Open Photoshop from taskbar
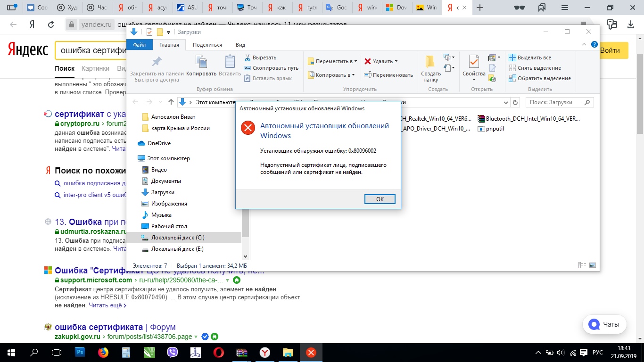644x362 pixels. (80, 352)
